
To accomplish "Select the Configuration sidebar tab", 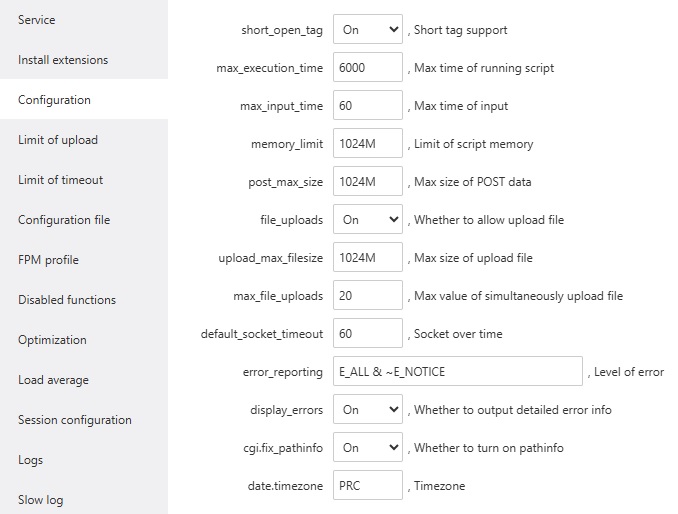I will click(54, 100).
